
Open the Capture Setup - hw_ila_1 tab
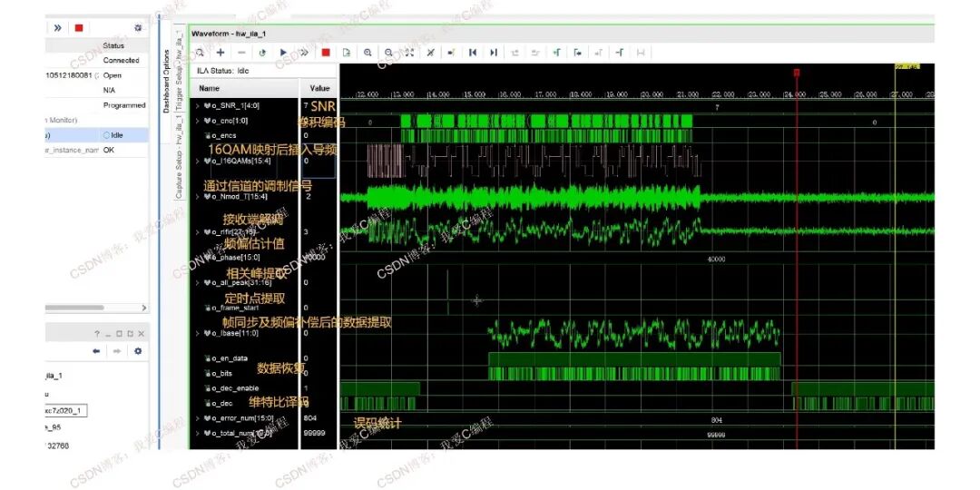[x=179, y=158]
